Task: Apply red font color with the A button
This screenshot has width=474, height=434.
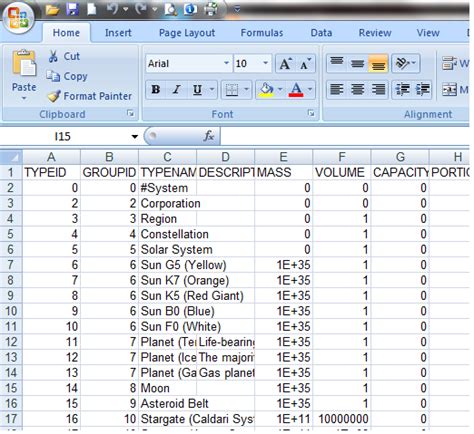Action: click(296, 89)
